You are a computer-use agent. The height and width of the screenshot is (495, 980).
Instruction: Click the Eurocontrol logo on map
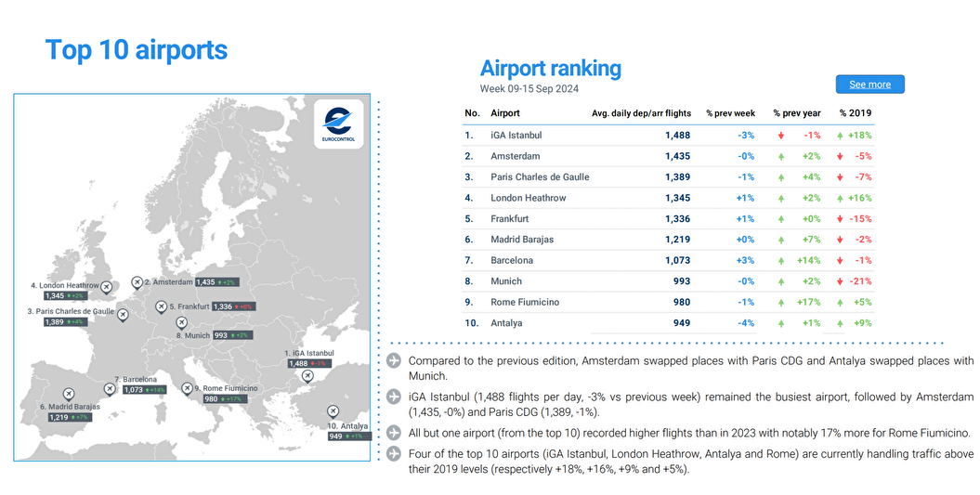[x=337, y=123]
